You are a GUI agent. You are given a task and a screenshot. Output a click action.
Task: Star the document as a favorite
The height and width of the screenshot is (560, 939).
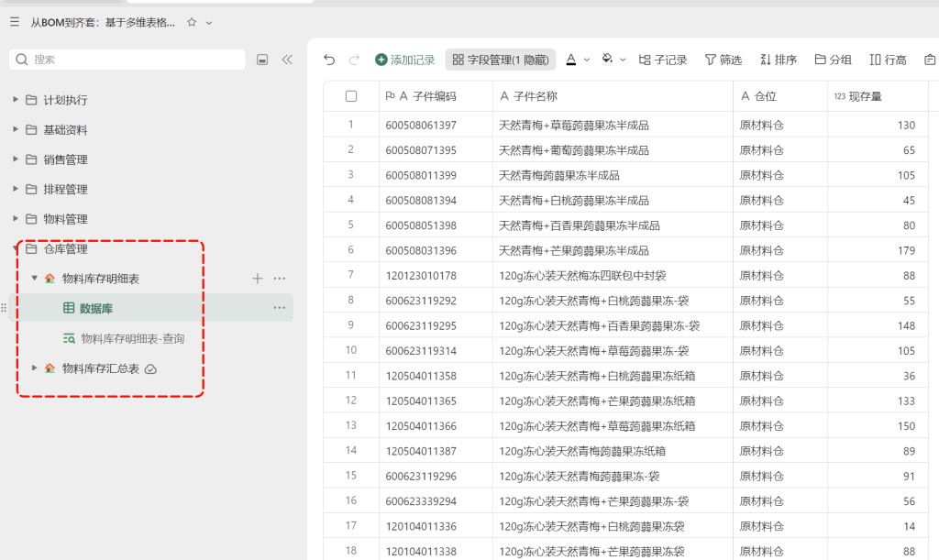click(x=192, y=22)
